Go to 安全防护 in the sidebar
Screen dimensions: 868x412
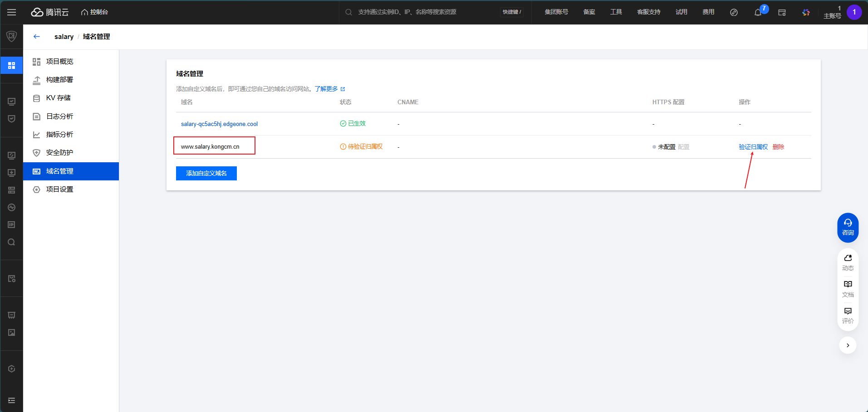click(x=59, y=153)
